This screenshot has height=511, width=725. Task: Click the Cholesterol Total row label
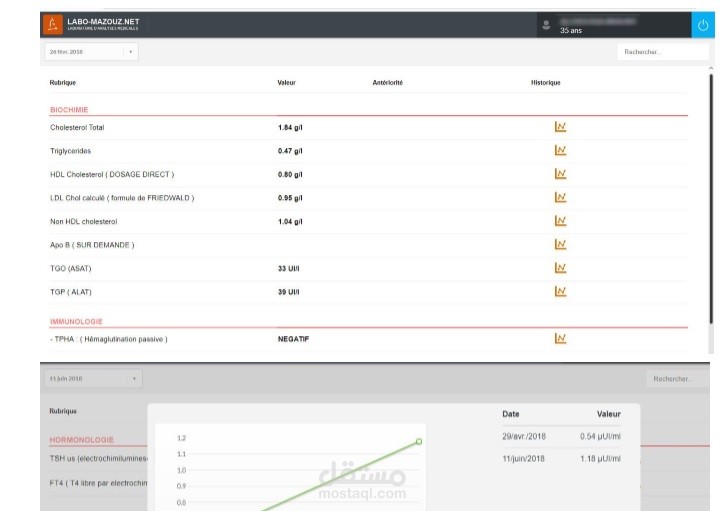[77, 128]
